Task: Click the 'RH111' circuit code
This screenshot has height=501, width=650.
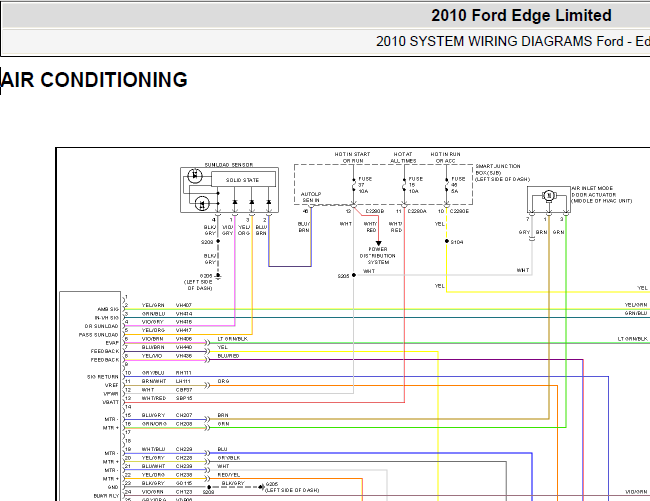Action: pyautogui.click(x=183, y=373)
